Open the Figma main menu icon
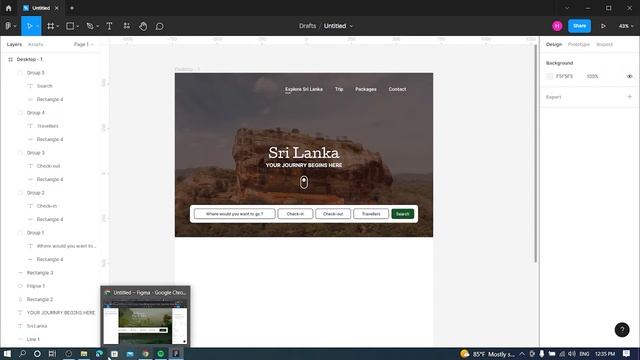Screen dimensions: 640x360 (x=8, y=26)
